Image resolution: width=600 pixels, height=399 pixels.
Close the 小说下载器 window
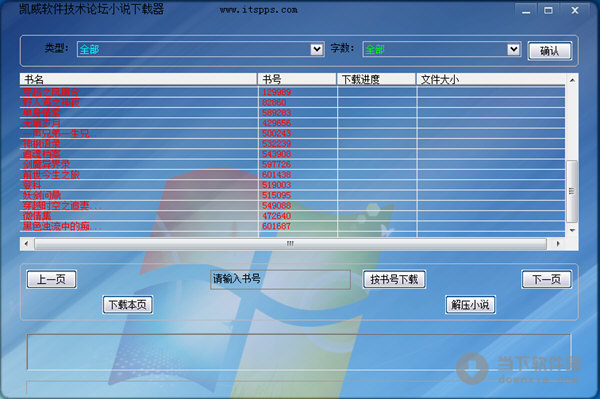coord(575,11)
